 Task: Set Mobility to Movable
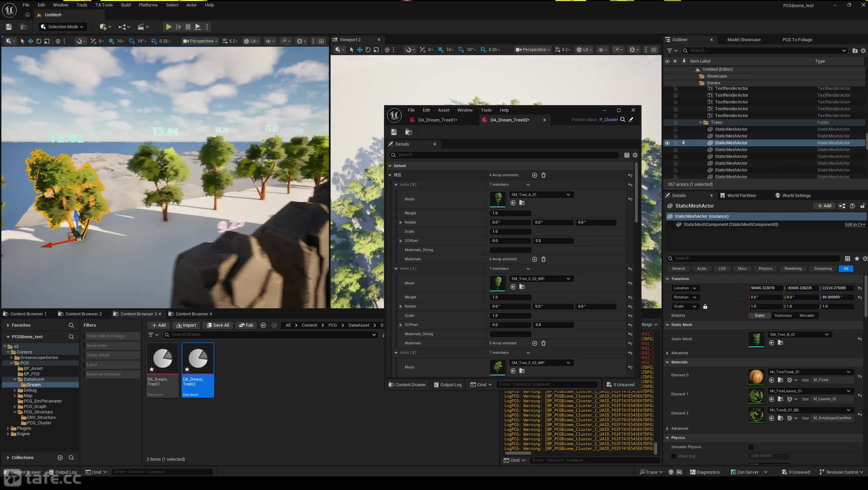click(806, 316)
